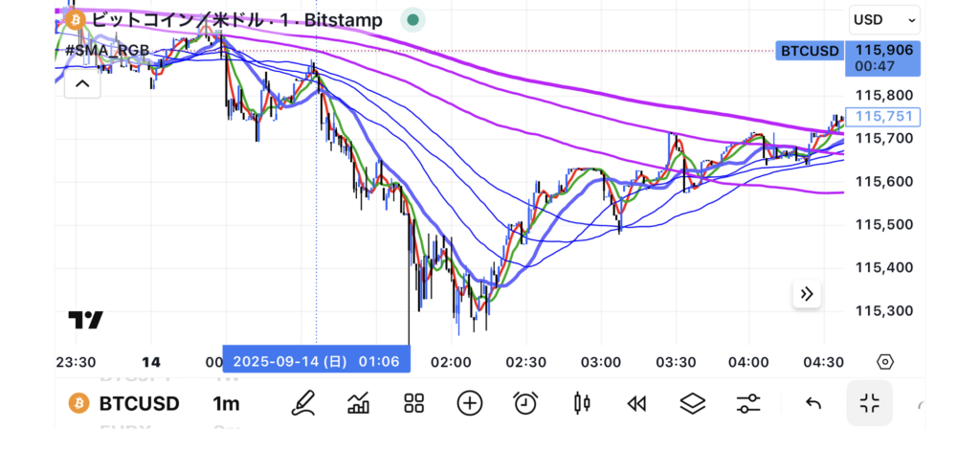Exit fullscreen with the collapse arrows button

[869, 403]
